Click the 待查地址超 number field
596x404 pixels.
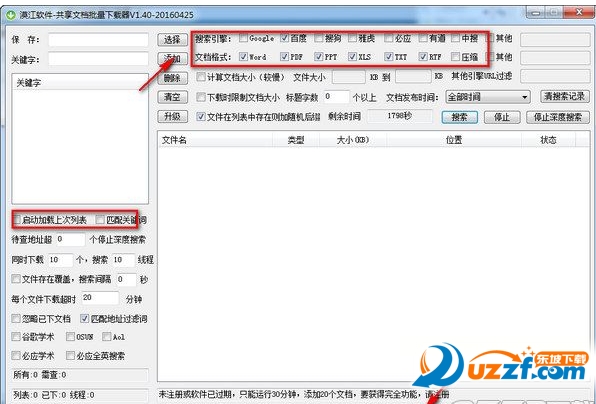pos(71,240)
